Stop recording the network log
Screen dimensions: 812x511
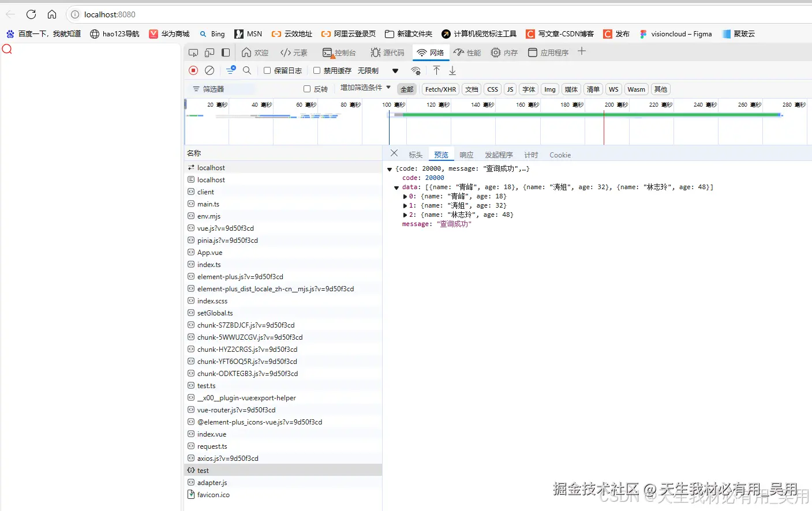(193, 70)
